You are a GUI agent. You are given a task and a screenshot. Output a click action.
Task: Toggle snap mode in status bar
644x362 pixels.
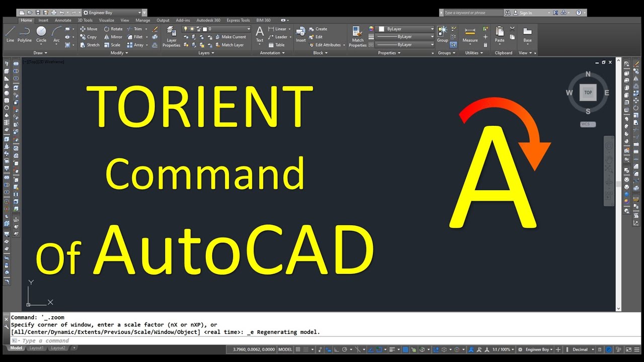pyautogui.click(x=305, y=349)
